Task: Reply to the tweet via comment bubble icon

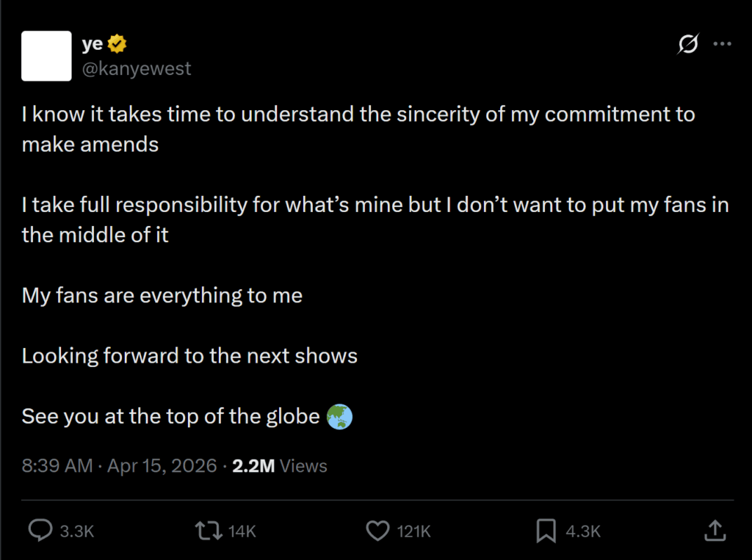Action: point(41,530)
